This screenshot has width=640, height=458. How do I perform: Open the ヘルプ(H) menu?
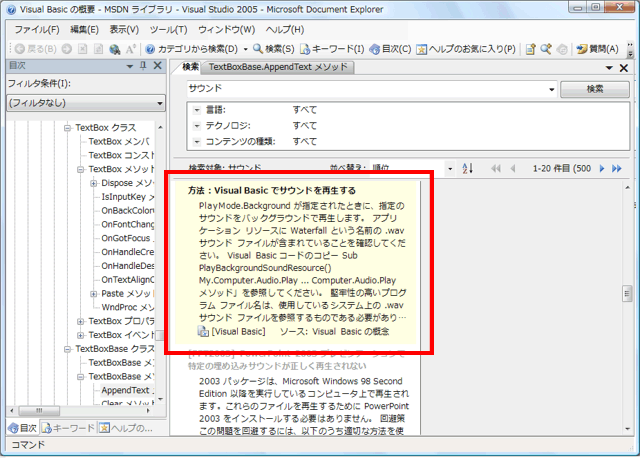click(x=285, y=29)
